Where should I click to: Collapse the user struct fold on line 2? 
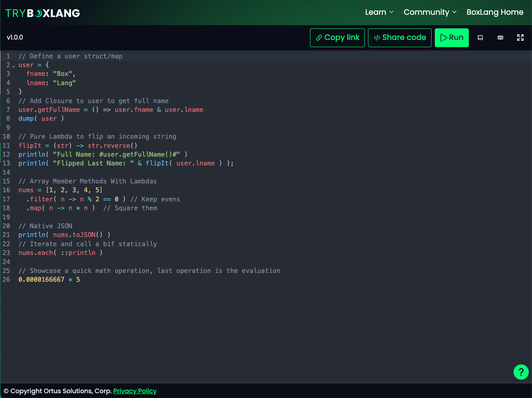pos(13,65)
